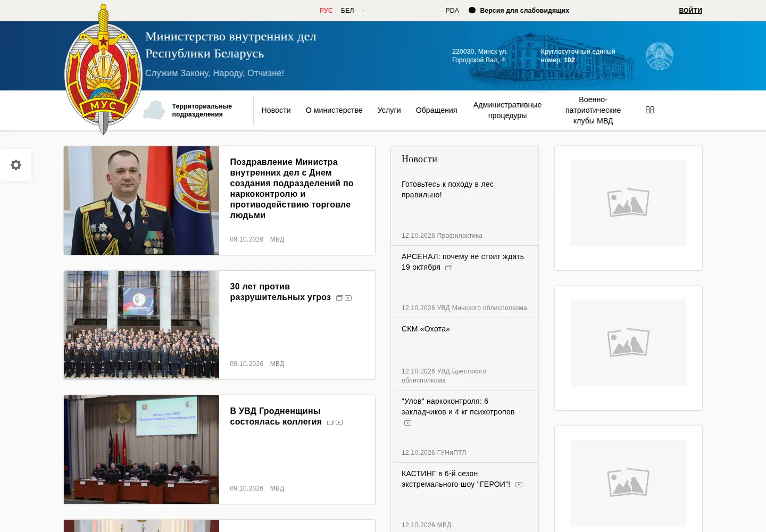
Task: Switch language to БЕЛ
Action: [x=347, y=11]
